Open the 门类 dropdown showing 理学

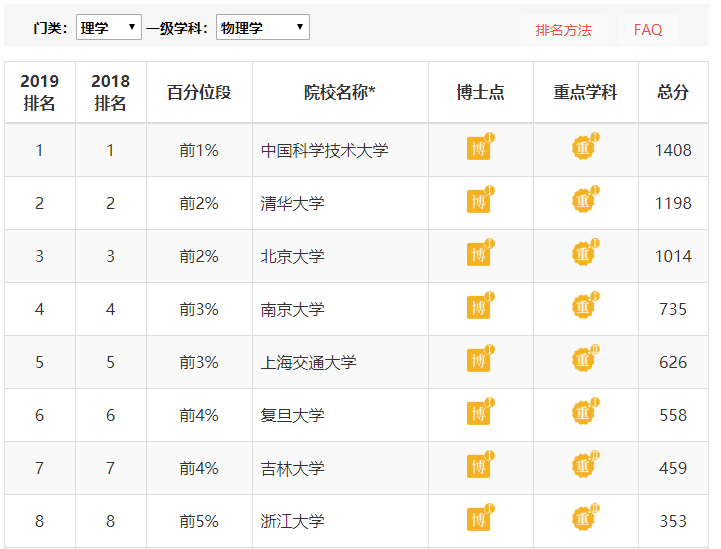tap(109, 27)
